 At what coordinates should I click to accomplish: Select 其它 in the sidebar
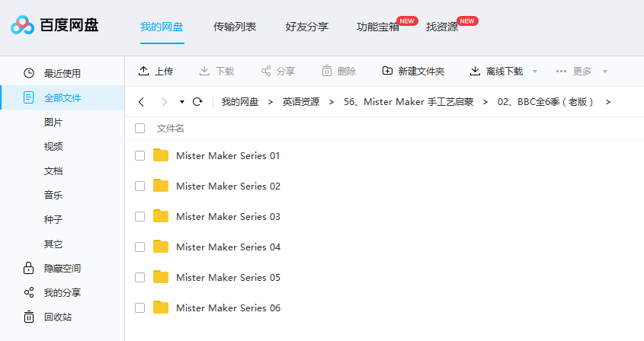pos(53,244)
